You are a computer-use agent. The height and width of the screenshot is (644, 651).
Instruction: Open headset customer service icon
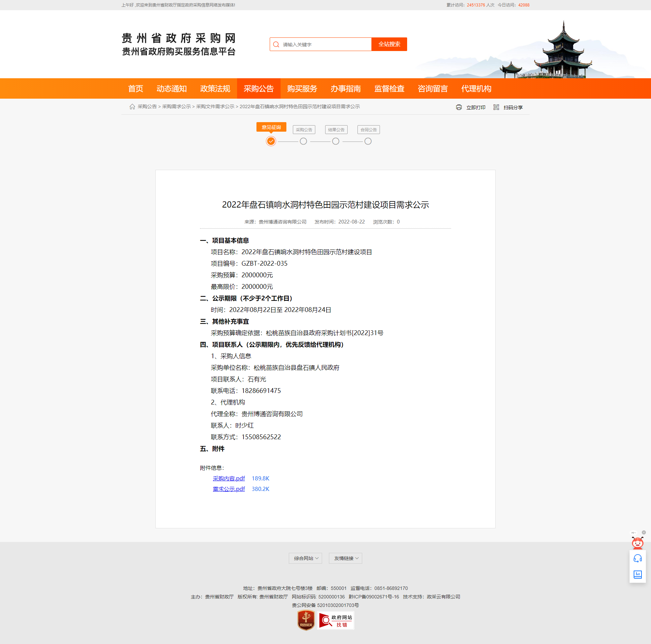(638, 559)
